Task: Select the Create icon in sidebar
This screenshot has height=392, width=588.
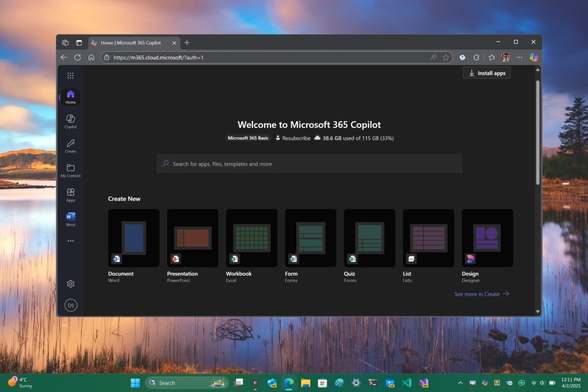Action: click(70, 145)
